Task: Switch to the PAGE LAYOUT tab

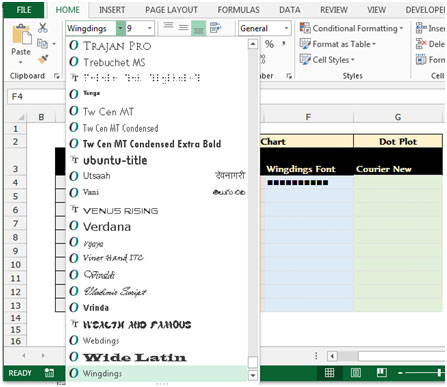Action: (x=171, y=10)
